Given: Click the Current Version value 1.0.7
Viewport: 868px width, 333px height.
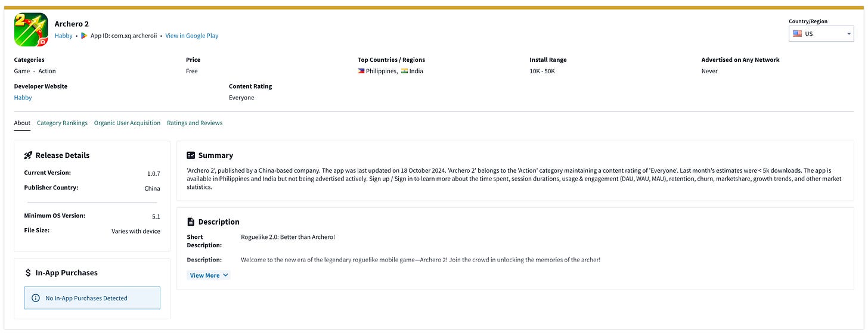Looking at the screenshot, I should (154, 173).
